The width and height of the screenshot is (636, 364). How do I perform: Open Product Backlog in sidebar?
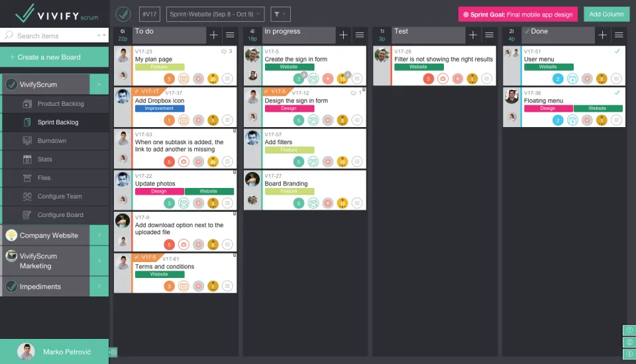(x=56, y=104)
